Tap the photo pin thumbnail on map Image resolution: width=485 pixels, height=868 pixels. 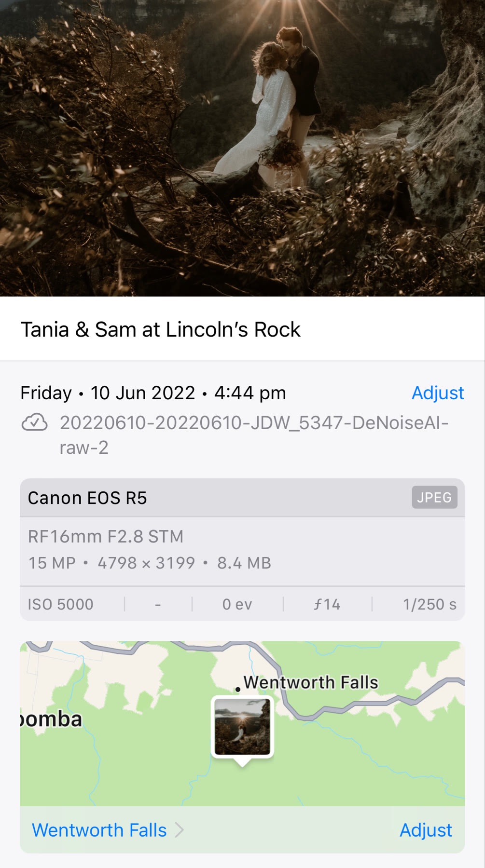click(x=242, y=727)
